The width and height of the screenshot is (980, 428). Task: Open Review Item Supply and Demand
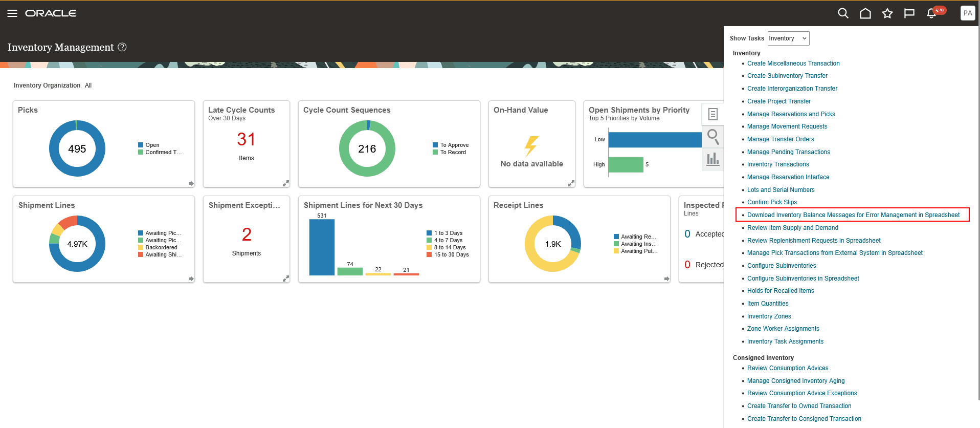pos(793,228)
